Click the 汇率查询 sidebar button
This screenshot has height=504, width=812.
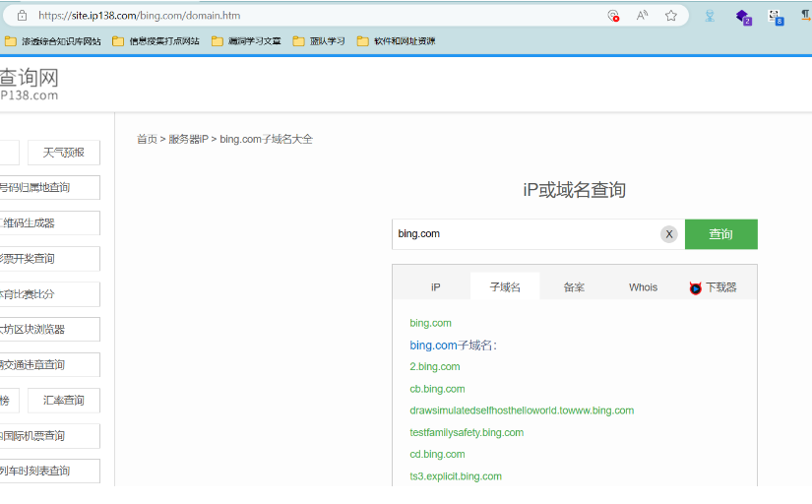coord(64,401)
